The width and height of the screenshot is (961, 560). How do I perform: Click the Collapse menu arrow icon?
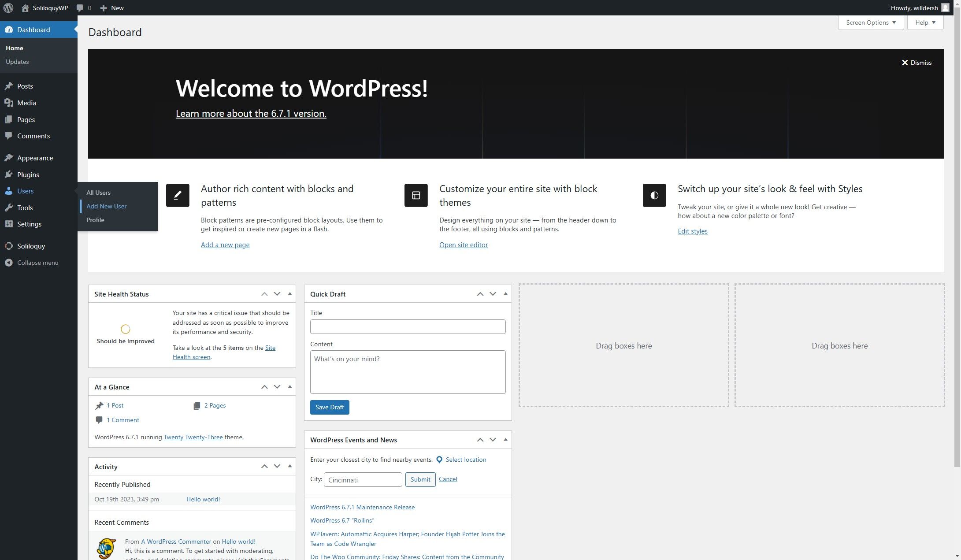pos(9,263)
